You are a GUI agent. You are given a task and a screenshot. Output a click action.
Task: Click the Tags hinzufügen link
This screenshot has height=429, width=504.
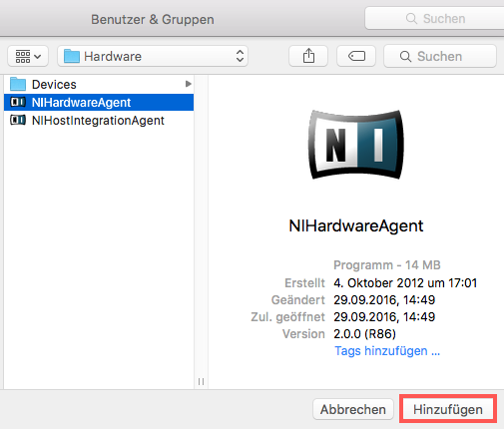coord(387,351)
